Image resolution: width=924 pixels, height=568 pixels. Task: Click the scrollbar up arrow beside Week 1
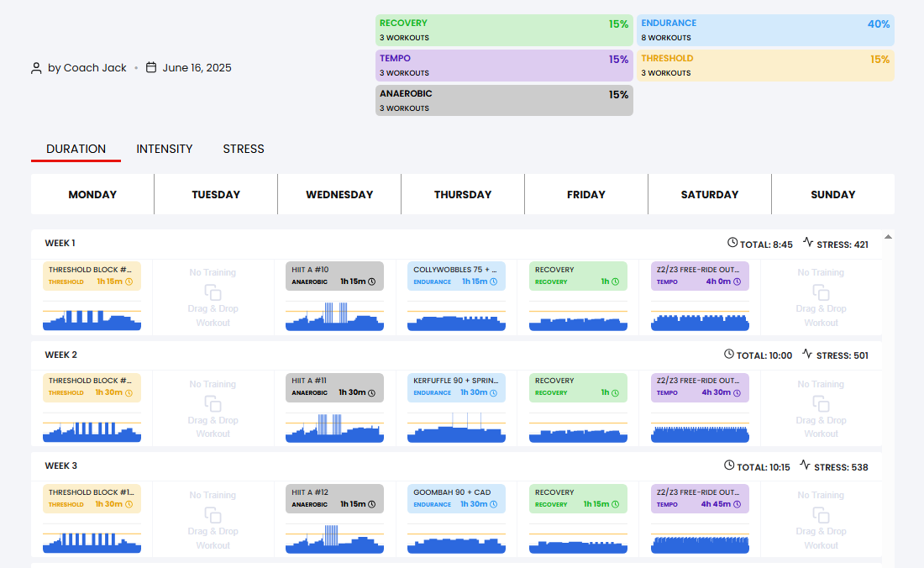tap(888, 237)
